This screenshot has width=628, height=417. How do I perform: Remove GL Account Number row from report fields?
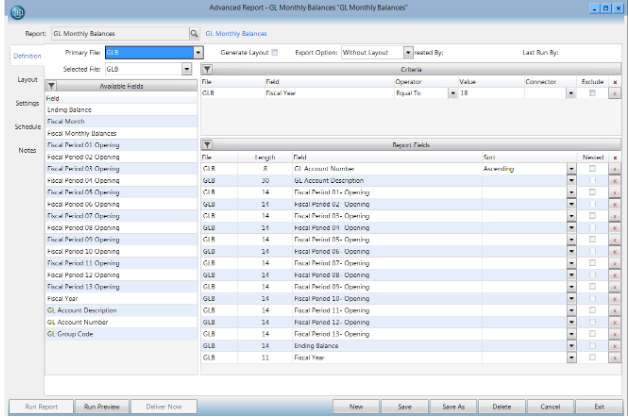click(614, 170)
